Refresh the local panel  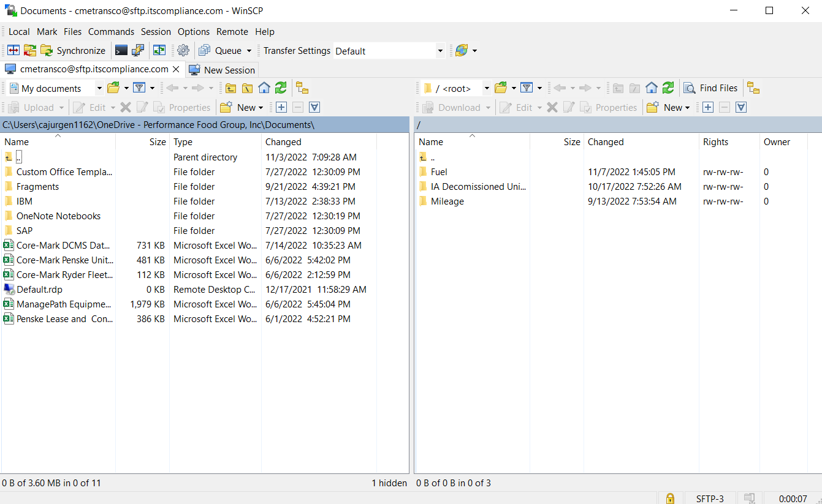[281, 88]
